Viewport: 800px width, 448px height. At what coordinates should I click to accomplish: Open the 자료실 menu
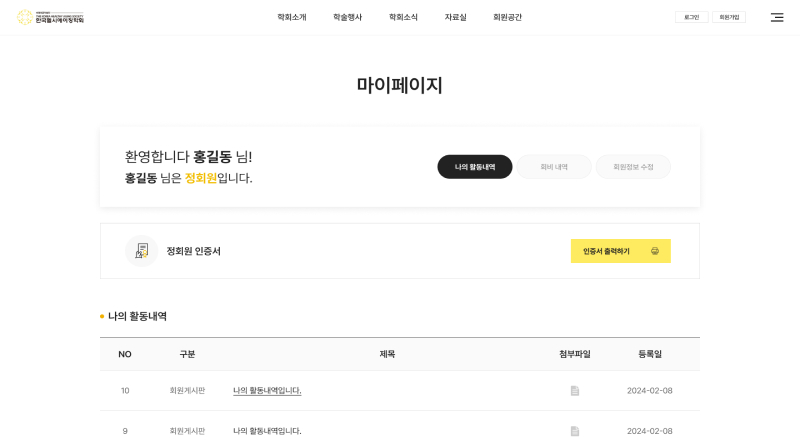(455, 17)
